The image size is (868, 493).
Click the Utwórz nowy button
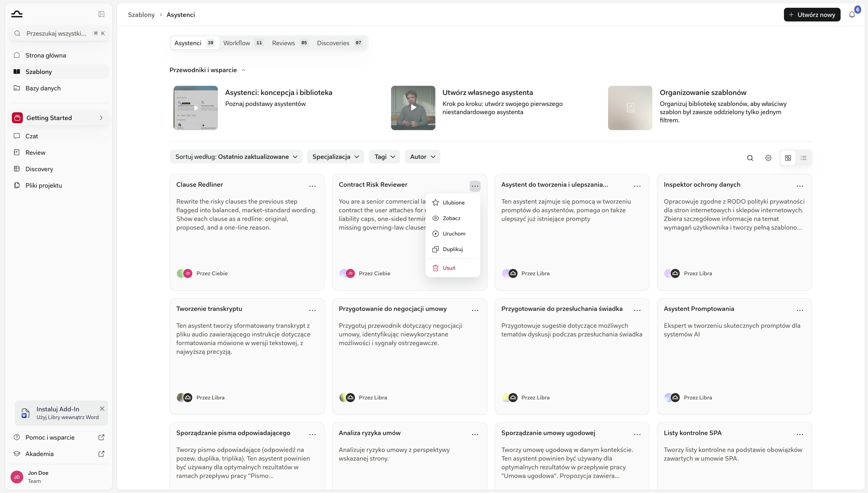[x=812, y=15]
